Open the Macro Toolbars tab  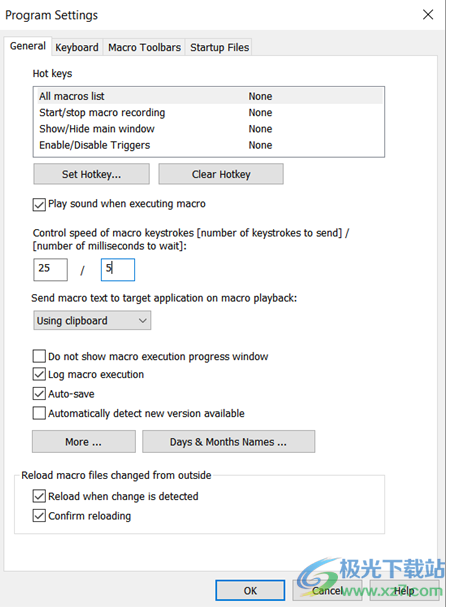coord(144,47)
